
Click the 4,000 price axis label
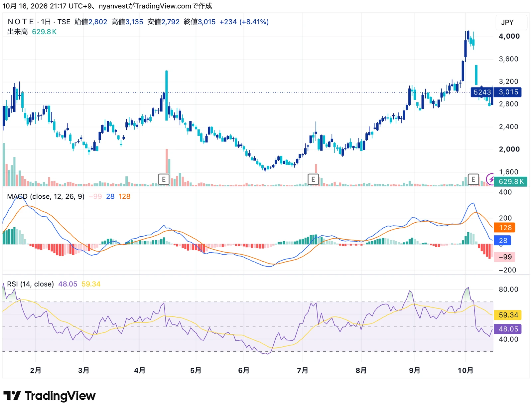coord(509,36)
